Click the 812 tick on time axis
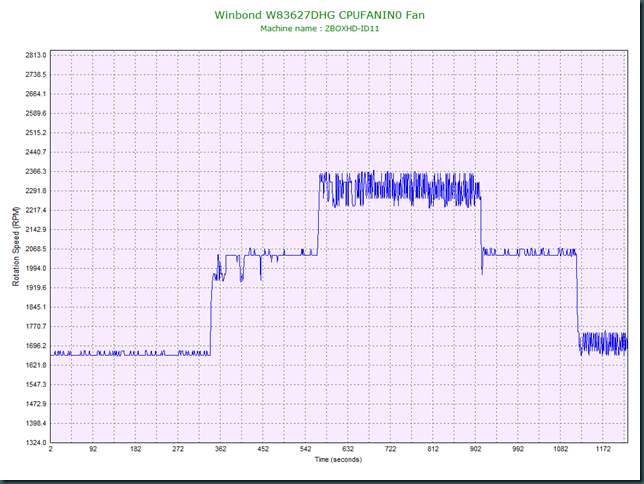The image size is (644, 484). coord(433,449)
